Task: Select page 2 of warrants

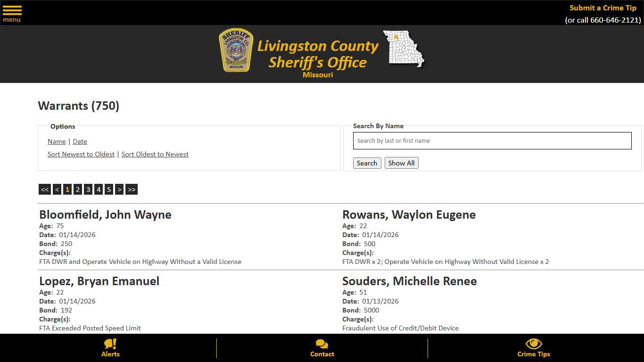Action: 77,189
